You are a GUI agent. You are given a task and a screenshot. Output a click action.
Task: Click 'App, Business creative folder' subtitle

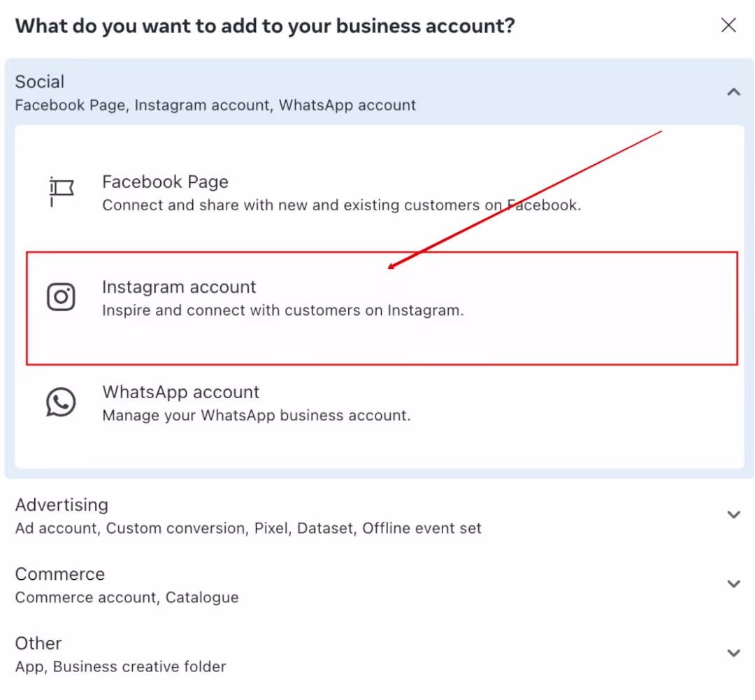point(120,666)
